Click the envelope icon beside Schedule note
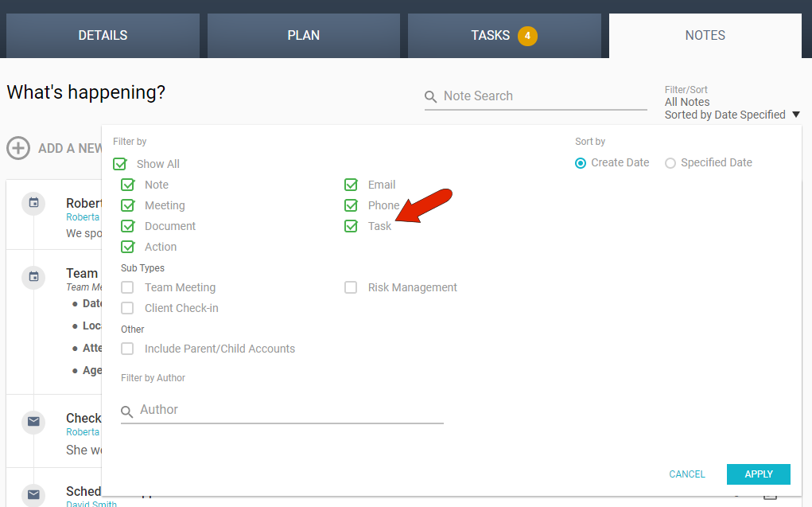 [x=33, y=493]
